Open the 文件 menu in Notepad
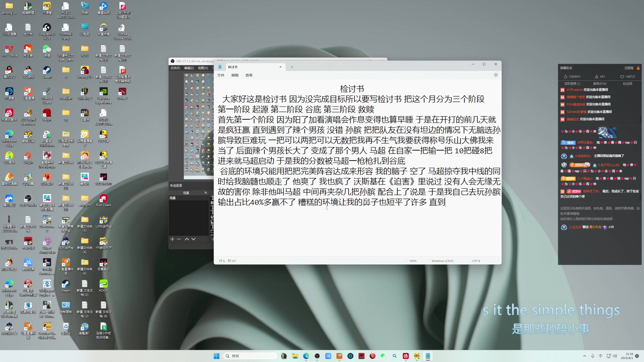 [x=221, y=75]
